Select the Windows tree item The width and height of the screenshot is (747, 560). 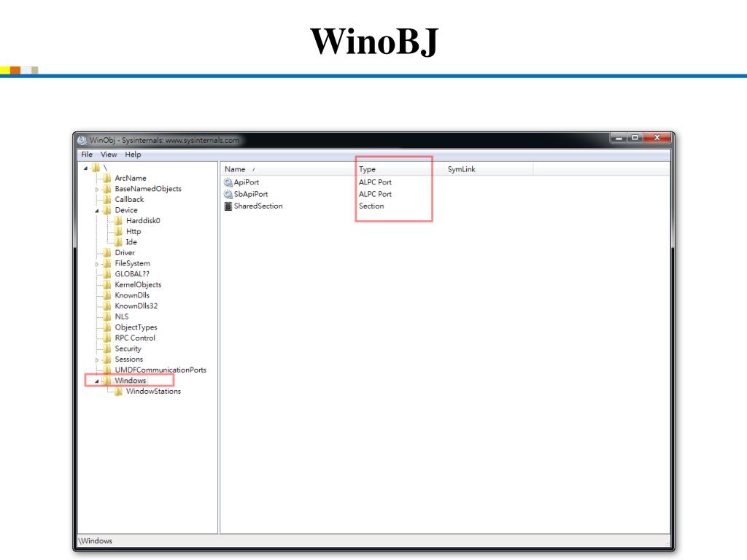point(130,381)
